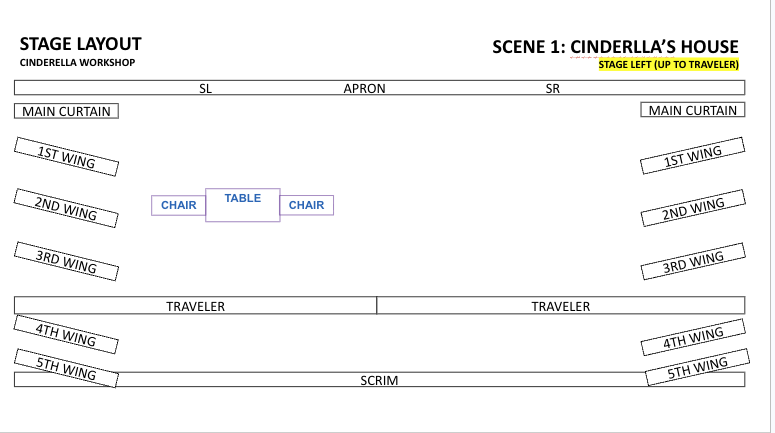
Task: Select the CHAIR box right of table
Action: (x=306, y=205)
